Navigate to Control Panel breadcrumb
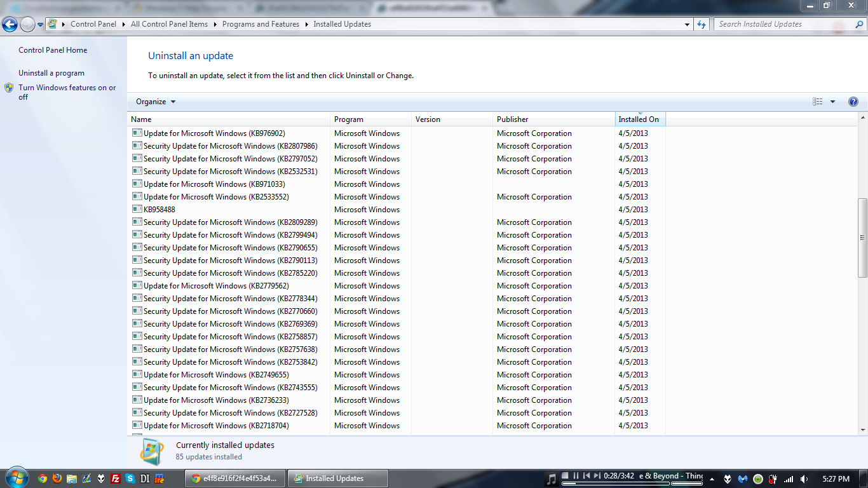Viewport: 868px width, 488px height. click(x=93, y=24)
